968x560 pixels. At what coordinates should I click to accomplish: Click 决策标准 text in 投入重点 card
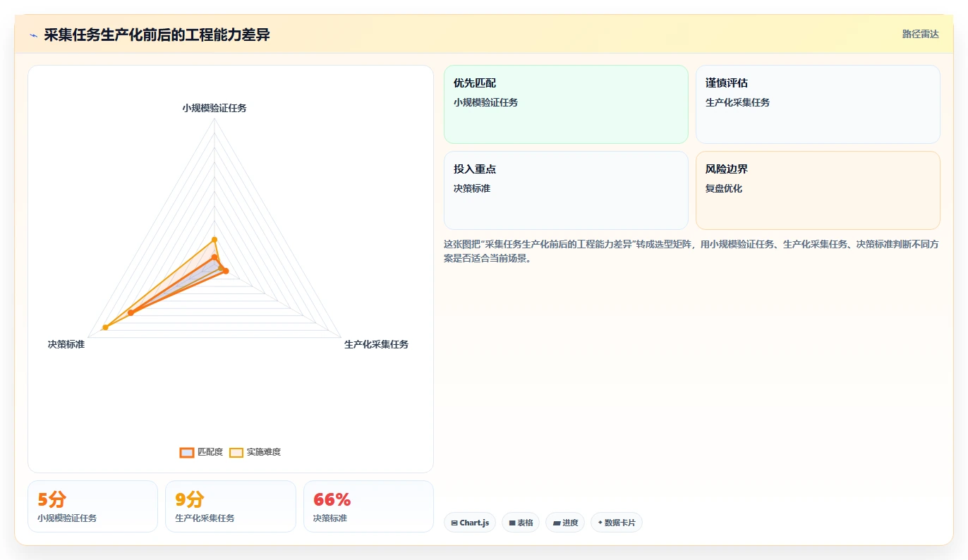(x=472, y=188)
